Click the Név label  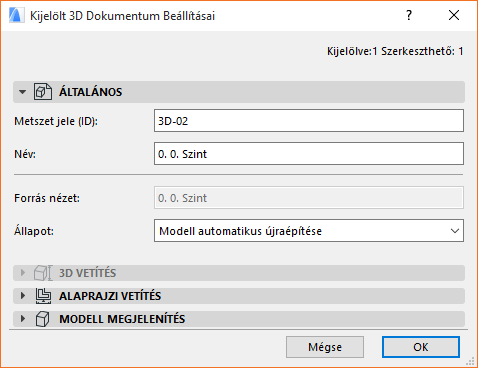pyautogui.click(x=25, y=154)
